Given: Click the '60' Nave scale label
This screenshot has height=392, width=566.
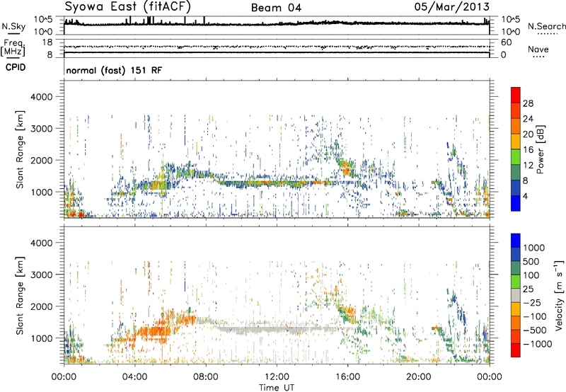Looking at the screenshot, I should 506,42.
